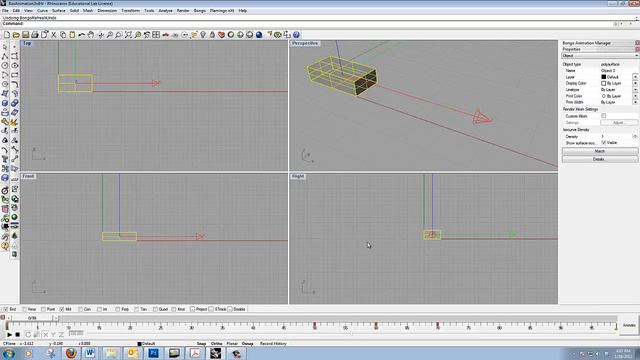
Task: Select the Polyline tool in left toolbar
Action: click(x=5, y=56)
